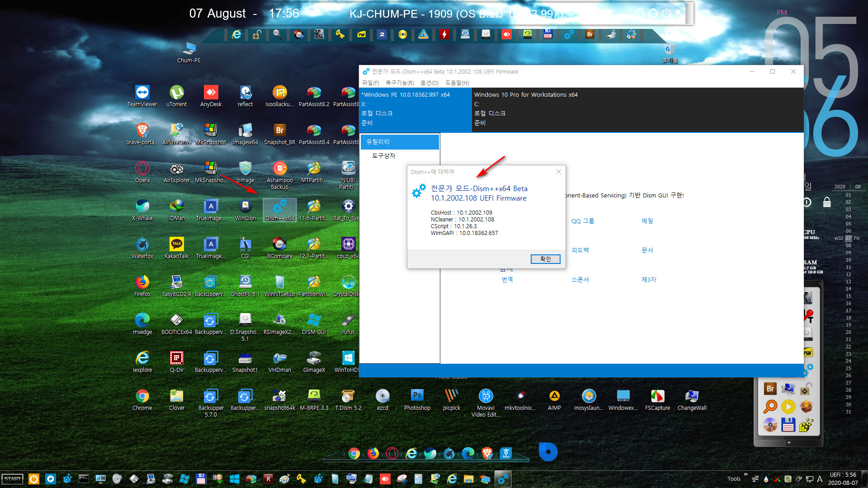Open the recycle bin 휴지통 icon
The width and height of the screenshot is (868, 488).
pyautogui.click(x=670, y=53)
